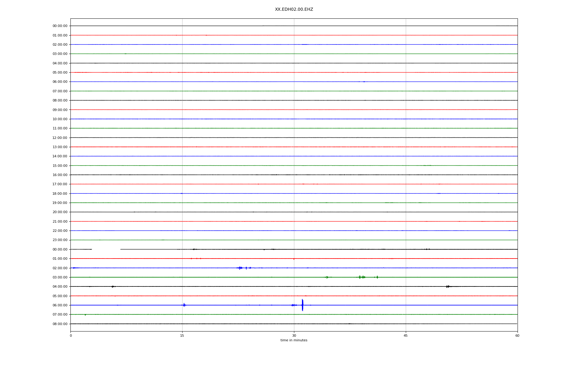Select the 23:00:00 row label
The width and height of the screenshot is (588, 368).
(60, 240)
